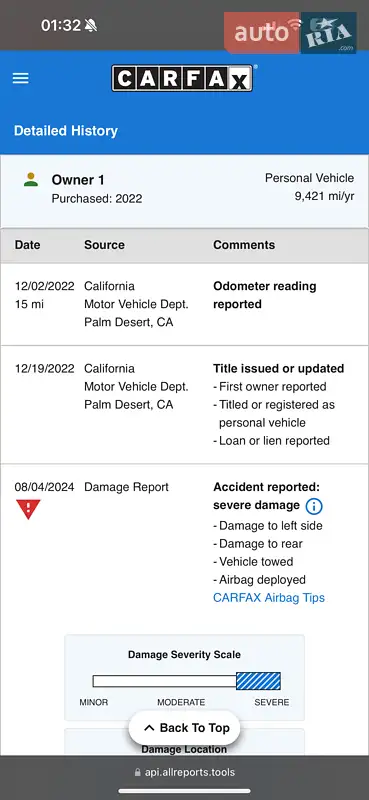Image resolution: width=369 pixels, height=800 pixels.
Task: Click the 12/02/2022 odometer reading entry
Action: tap(184, 305)
